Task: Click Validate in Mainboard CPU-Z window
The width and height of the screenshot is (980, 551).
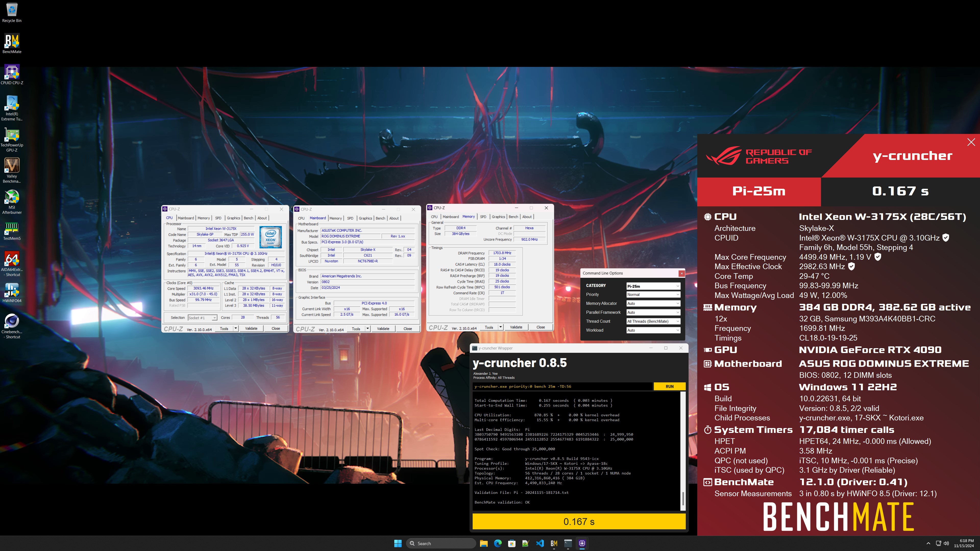Action: 383,329
